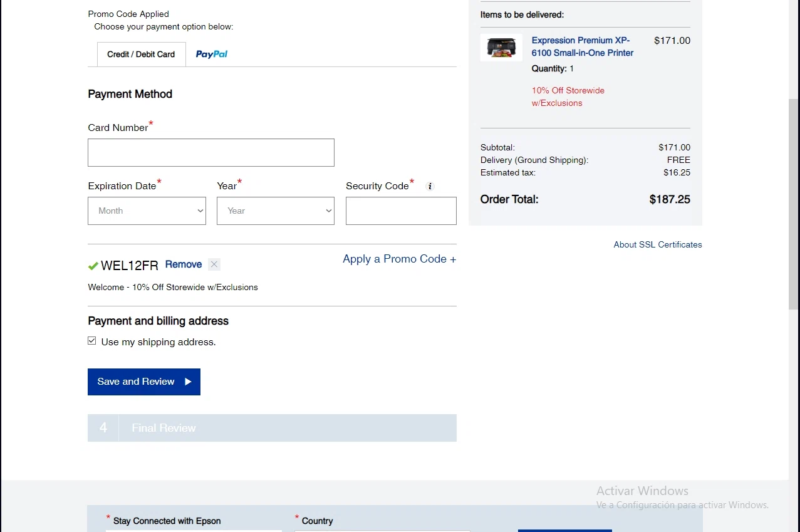The image size is (800, 532).
Task: Select the Credit / Debit Card tab
Action: coord(141,55)
